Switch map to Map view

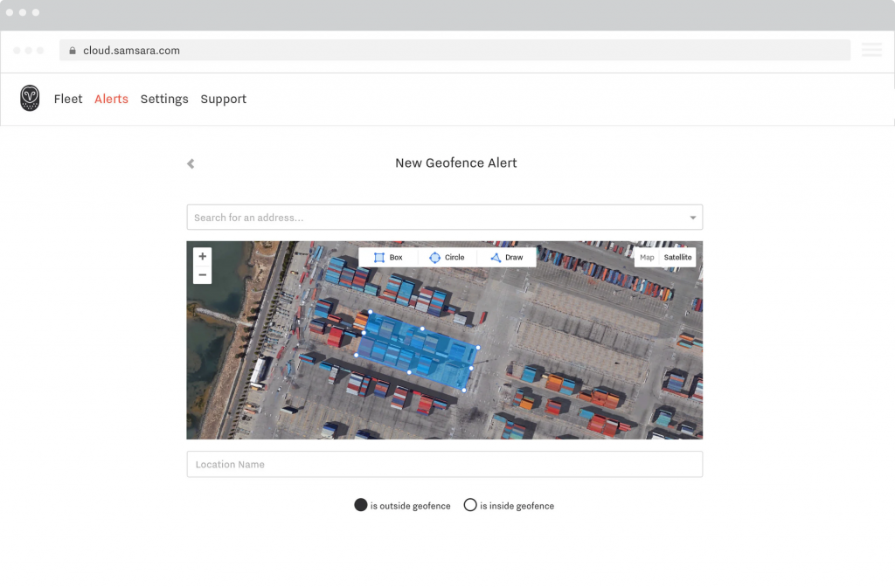point(647,258)
